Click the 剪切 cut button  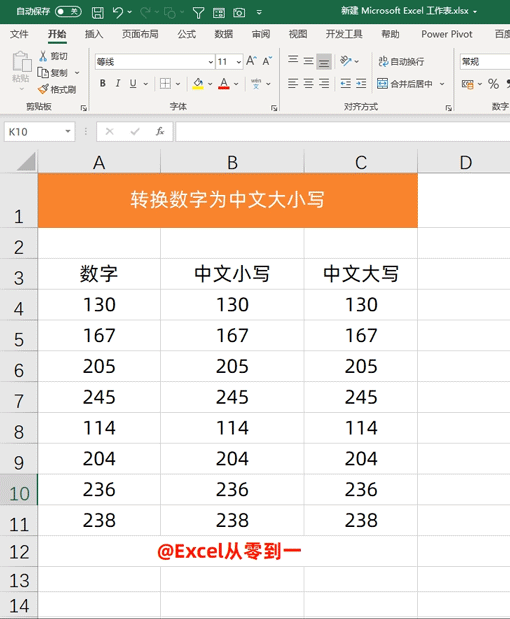53,56
